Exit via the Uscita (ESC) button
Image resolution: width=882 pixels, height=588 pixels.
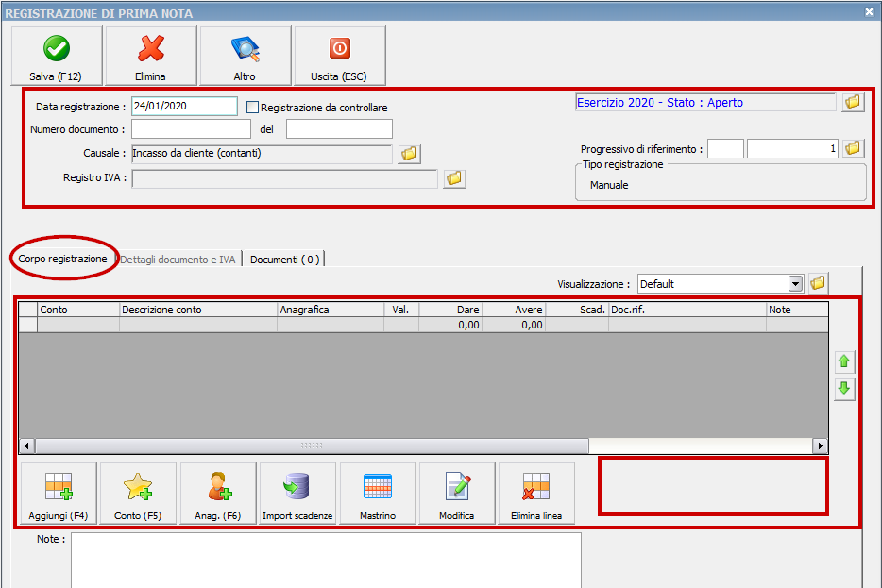[339, 56]
